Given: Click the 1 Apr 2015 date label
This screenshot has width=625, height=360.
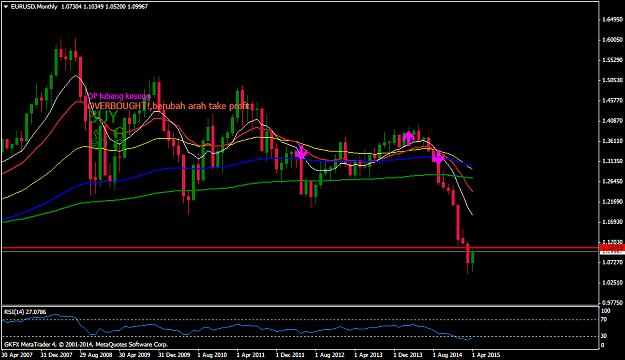Looking at the screenshot, I should [486, 355].
